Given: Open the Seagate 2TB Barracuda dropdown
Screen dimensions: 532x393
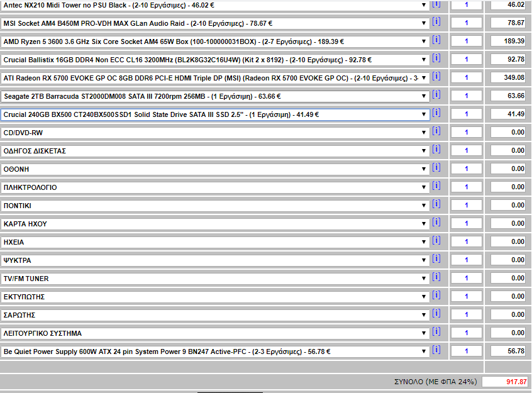Looking at the screenshot, I should coord(215,96).
